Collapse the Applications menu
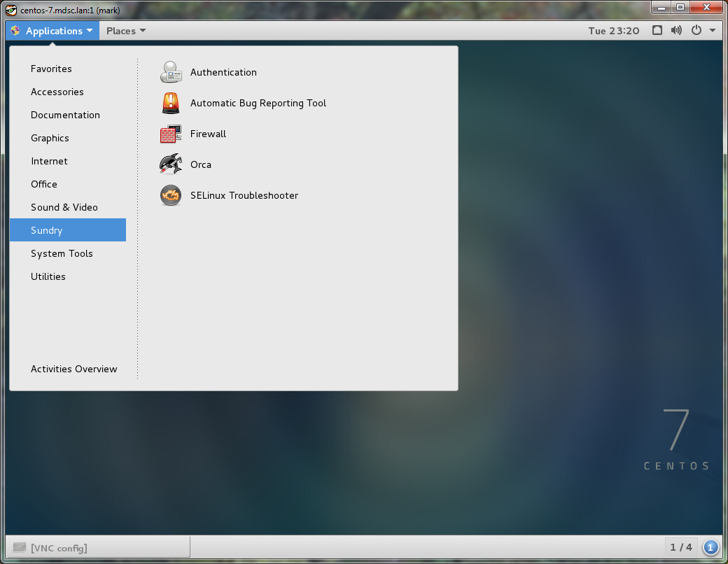728x564 pixels. pos(53,31)
